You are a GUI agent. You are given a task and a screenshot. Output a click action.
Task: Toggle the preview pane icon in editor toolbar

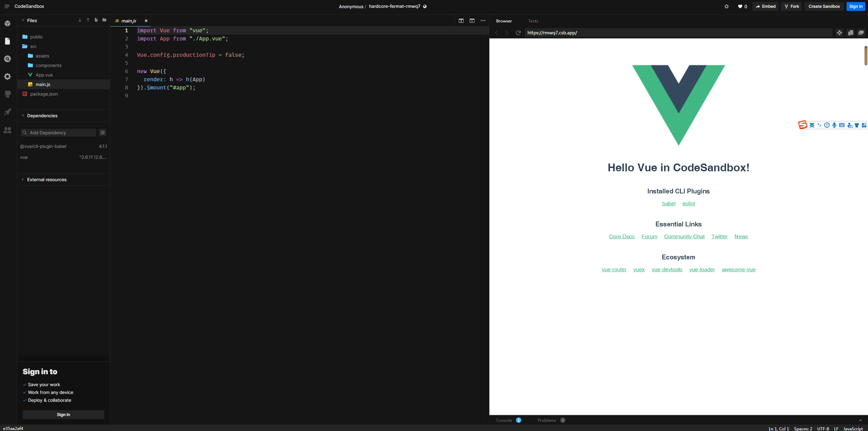click(472, 21)
